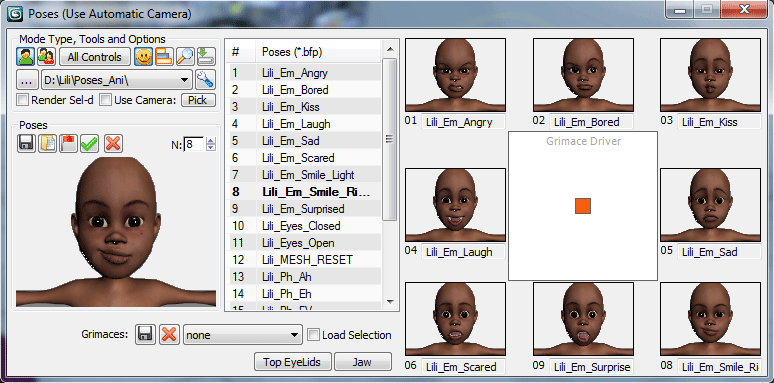Select Lili_Em_Surprised in the pose list
The image size is (774, 383).
tap(304, 209)
